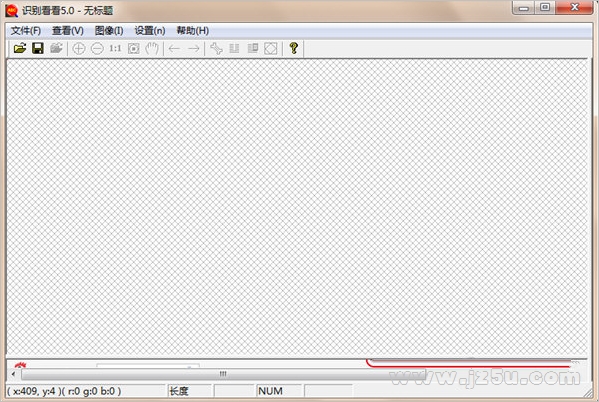Click the page-with-columns layout icon

(253, 49)
